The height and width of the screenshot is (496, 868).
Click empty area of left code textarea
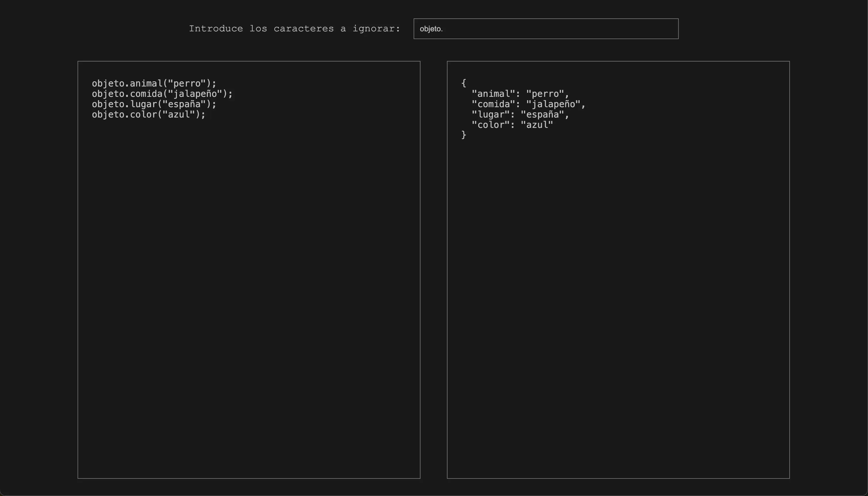pyautogui.click(x=248, y=290)
